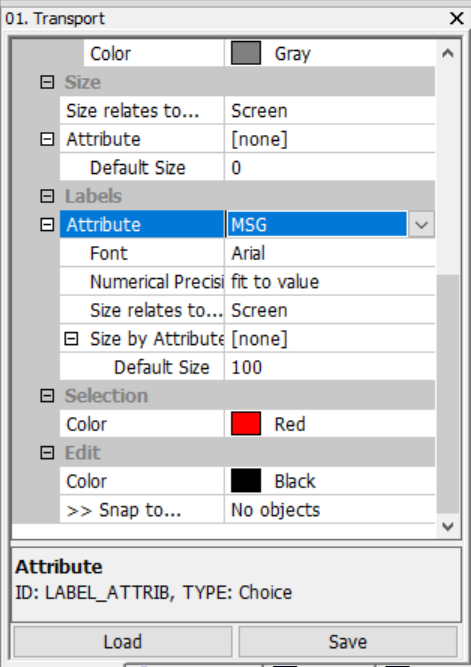Click the Load button

(123, 641)
